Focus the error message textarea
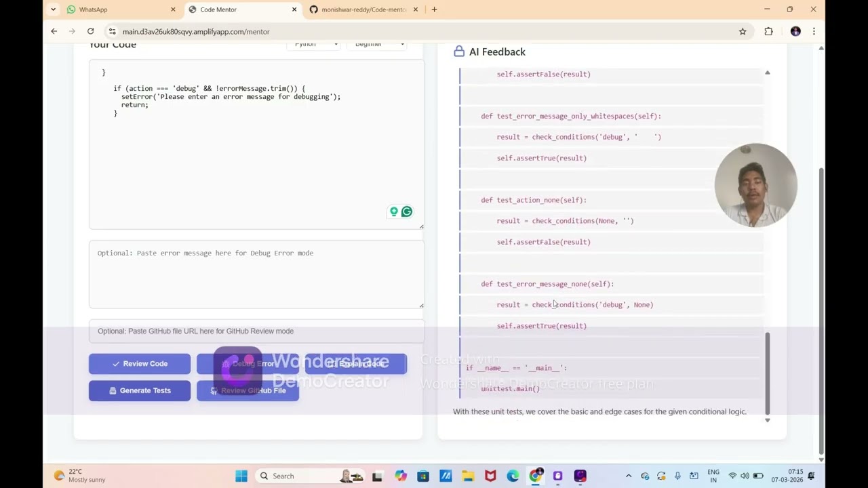Viewport: 868px width, 488px height. point(256,274)
